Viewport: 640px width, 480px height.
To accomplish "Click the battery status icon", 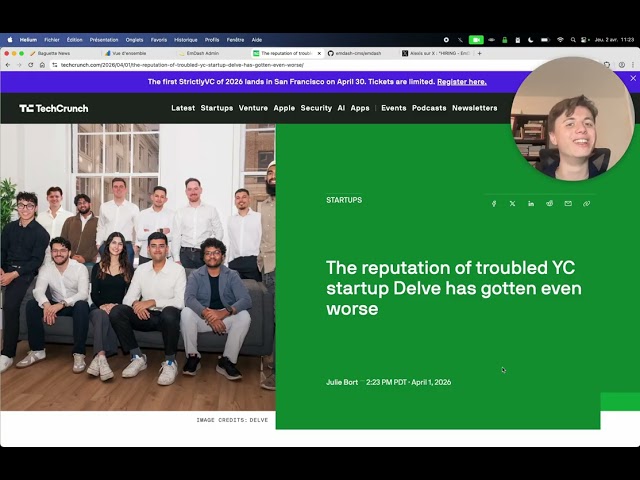I will [x=545, y=40].
